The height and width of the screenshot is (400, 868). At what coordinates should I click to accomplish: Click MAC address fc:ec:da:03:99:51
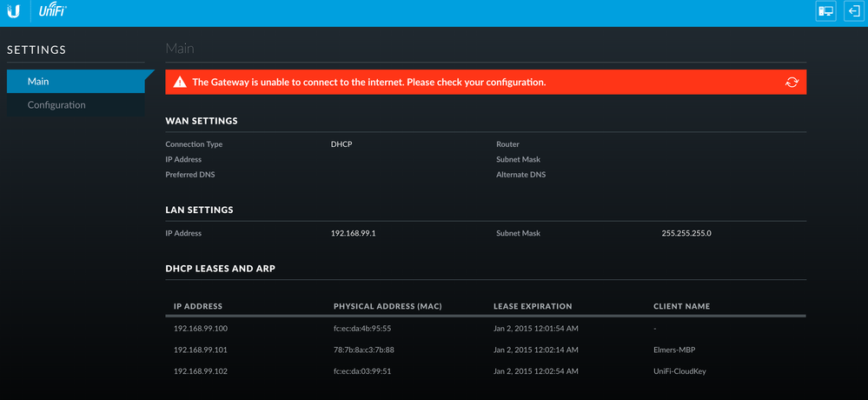click(362, 371)
